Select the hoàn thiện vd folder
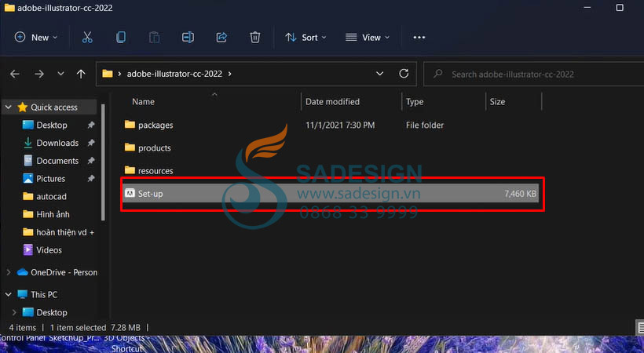 pyautogui.click(x=65, y=232)
